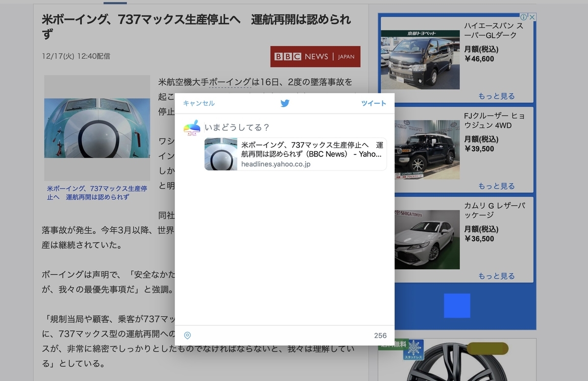This screenshot has width=588, height=381.
Task: Click the timestamp 12/17(火) 12:40配信
Action: (76, 56)
